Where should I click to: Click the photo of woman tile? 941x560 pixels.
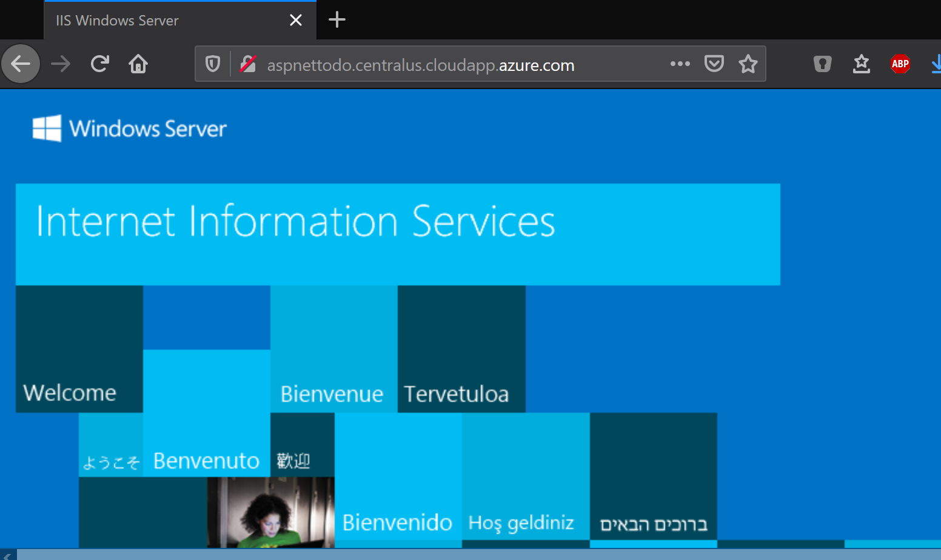click(271, 513)
